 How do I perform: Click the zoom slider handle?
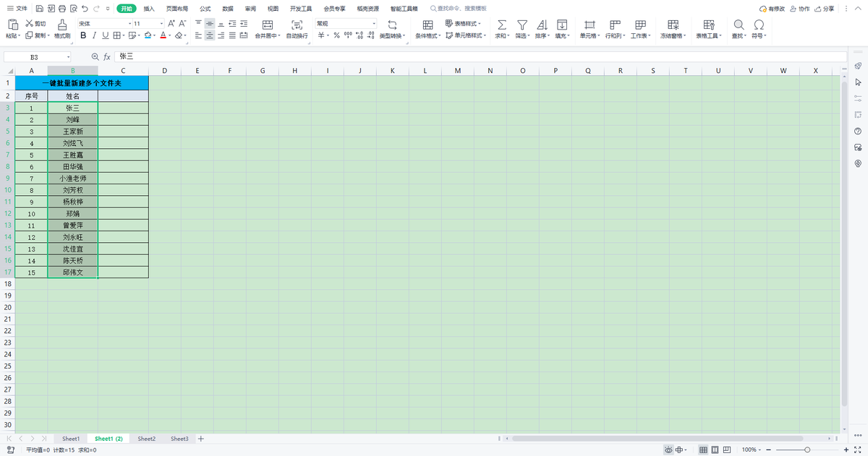807,449
